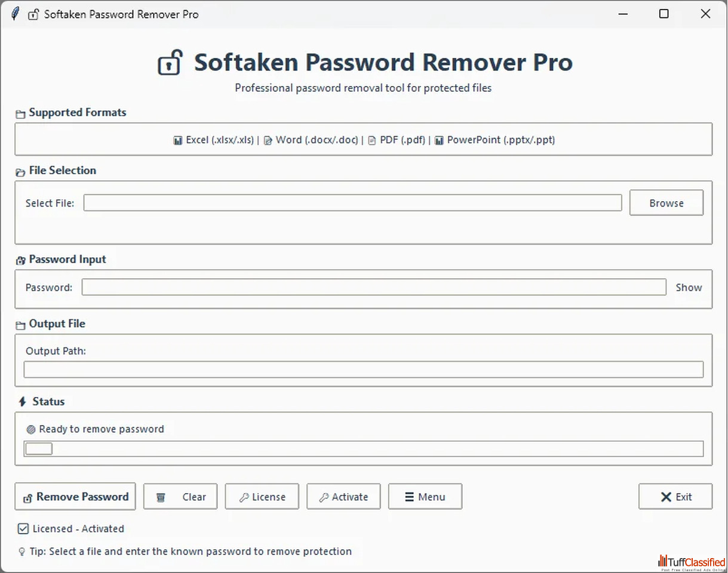Screen dimensions: 728x573
Task: Click the lightning bolt Status icon
Action: [x=22, y=402]
